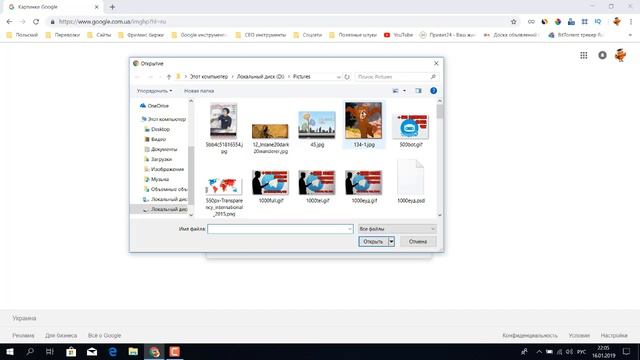Toggle the preview pane in file dialog

pyautogui.click(x=418, y=91)
